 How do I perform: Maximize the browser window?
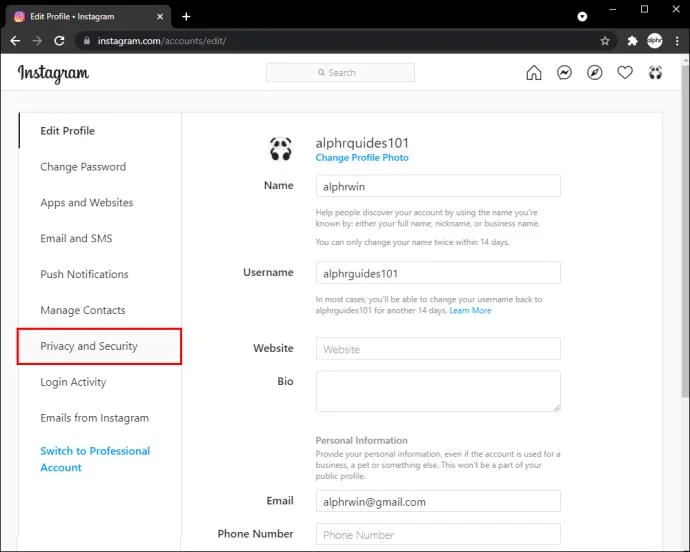[644, 9]
